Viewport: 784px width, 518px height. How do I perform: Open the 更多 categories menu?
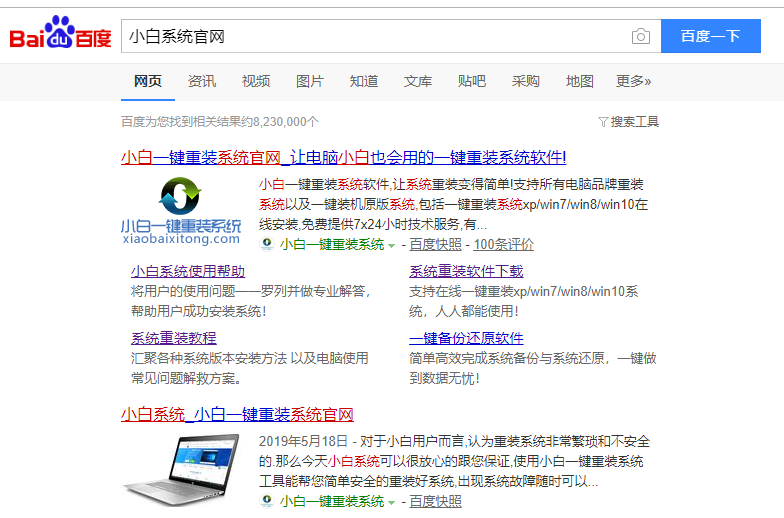pyautogui.click(x=633, y=81)
